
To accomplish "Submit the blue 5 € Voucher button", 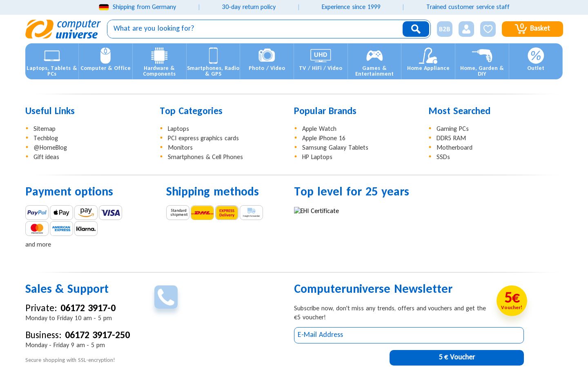I will tap(457, 358).
